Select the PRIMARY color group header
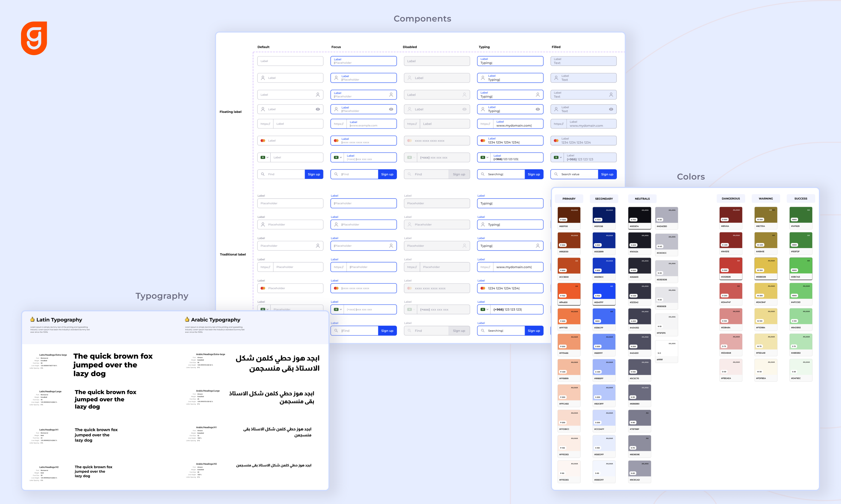 click(x=569, y=199)
